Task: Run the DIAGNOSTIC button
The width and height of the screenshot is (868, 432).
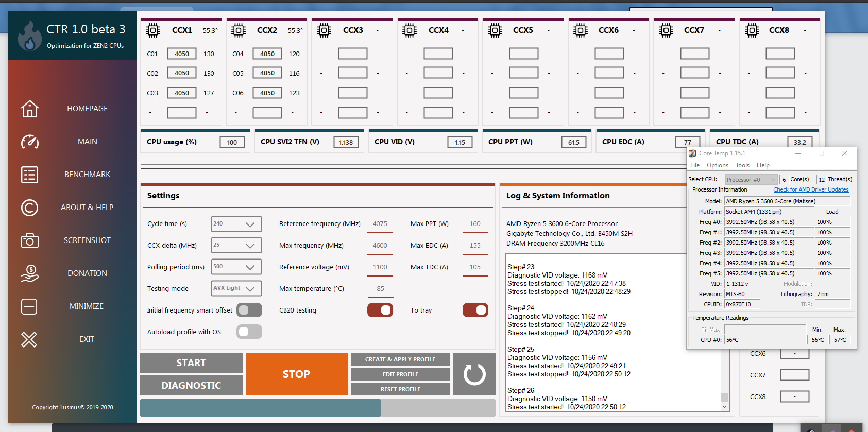Action: pyautogui.click(x=191, y=385)
